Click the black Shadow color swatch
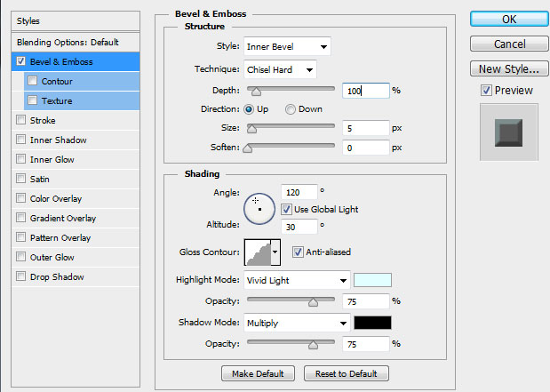The image size is (550, 392). 372,323
